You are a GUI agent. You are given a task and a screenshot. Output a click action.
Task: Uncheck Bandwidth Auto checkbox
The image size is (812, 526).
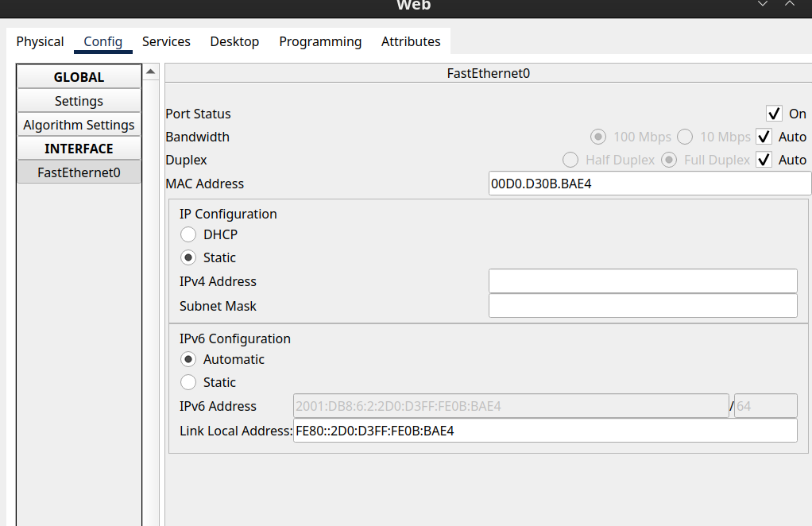pos(764,137)
